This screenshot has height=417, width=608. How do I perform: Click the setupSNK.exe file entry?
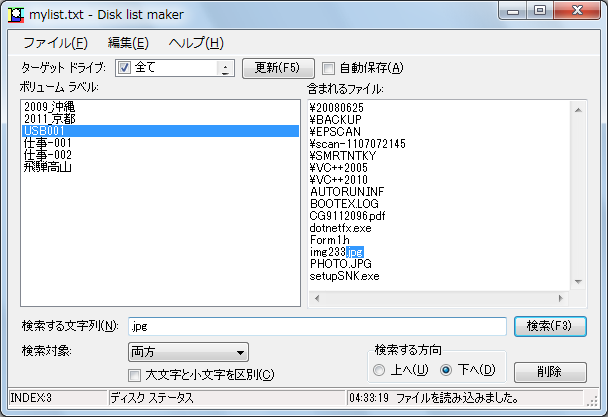tap(344, 276)
